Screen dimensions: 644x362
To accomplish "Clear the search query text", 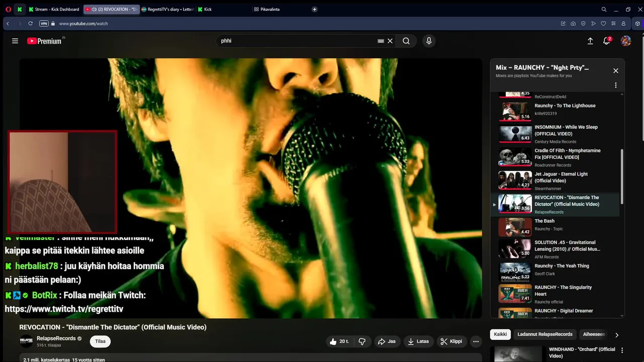I will pyautogui.click(x=390, y=41).
